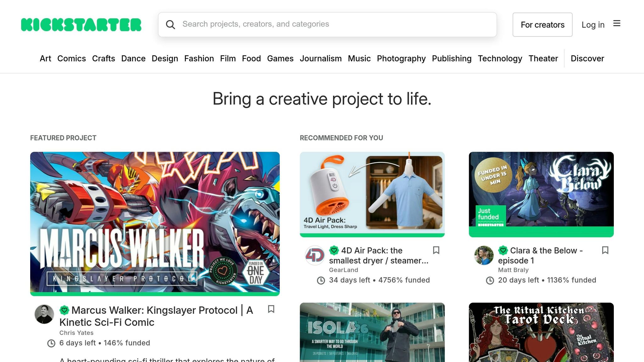Image resolution: width=644 pixels, height=362 pixels.
Task: Click the Kickstarter logo
Action: (81, 24)
